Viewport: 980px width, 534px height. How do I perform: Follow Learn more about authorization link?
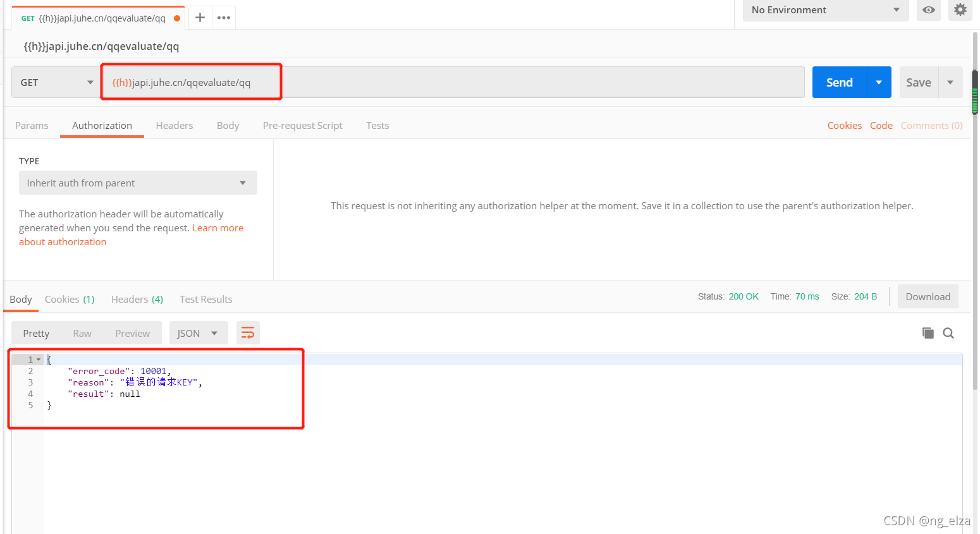(x=131, y=234)
